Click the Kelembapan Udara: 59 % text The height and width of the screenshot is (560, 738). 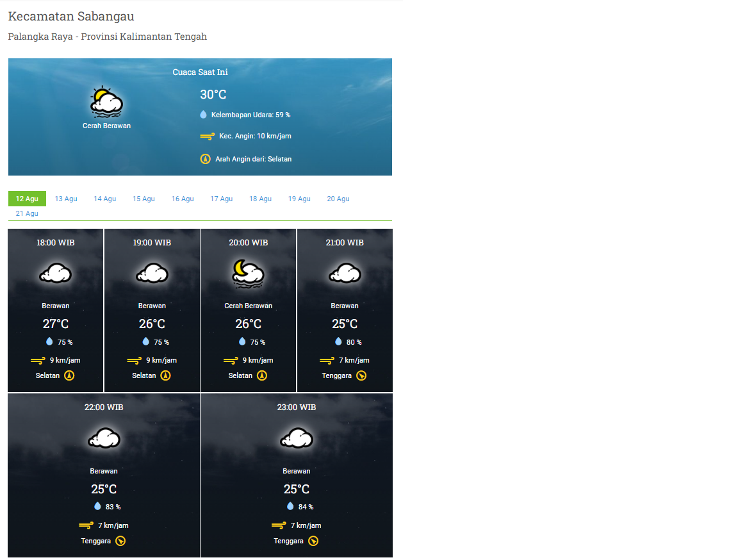coord(251,115)
